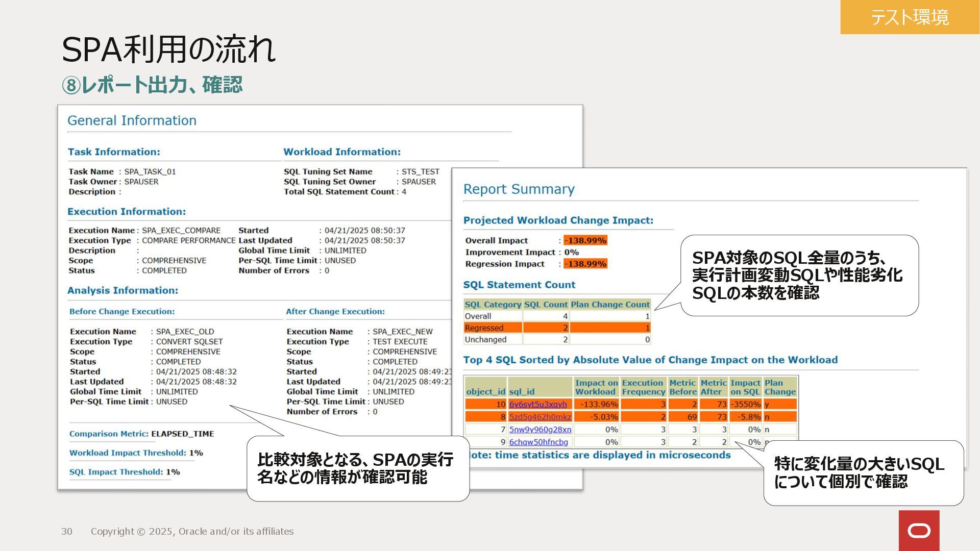Click the Regression Impact -138.99% value
This screenshot has width=980, height=551.
[x=585, y=264]
